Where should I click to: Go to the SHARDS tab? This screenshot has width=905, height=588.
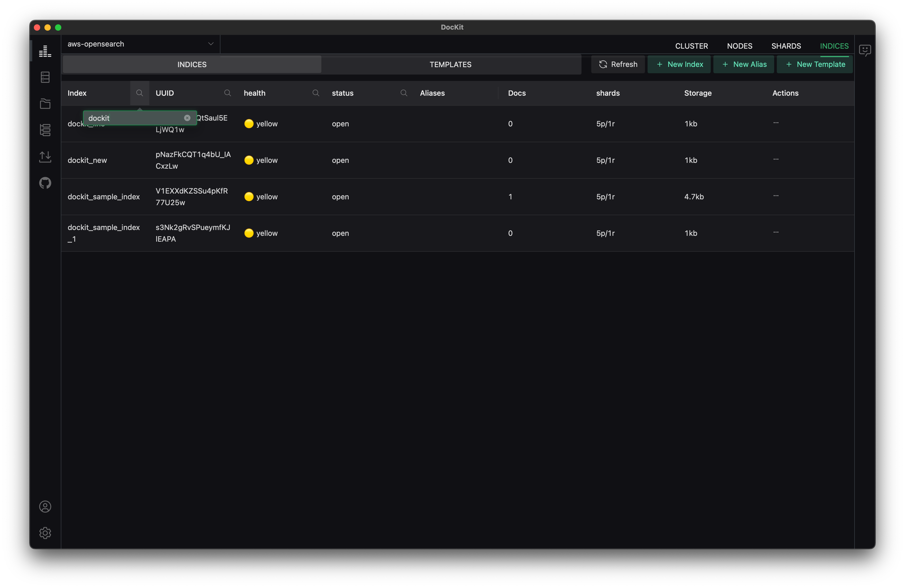(x=786, y=46)
